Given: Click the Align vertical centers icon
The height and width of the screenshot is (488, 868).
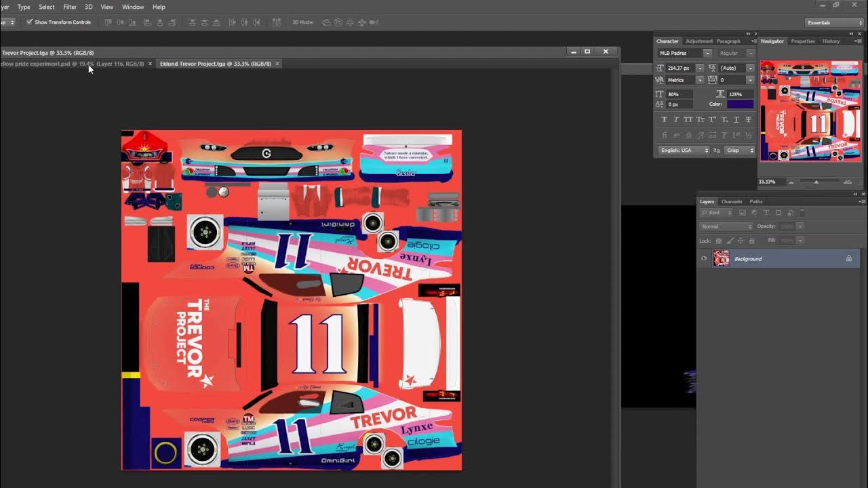Looking at the screenshot, I should pos(120,22).
